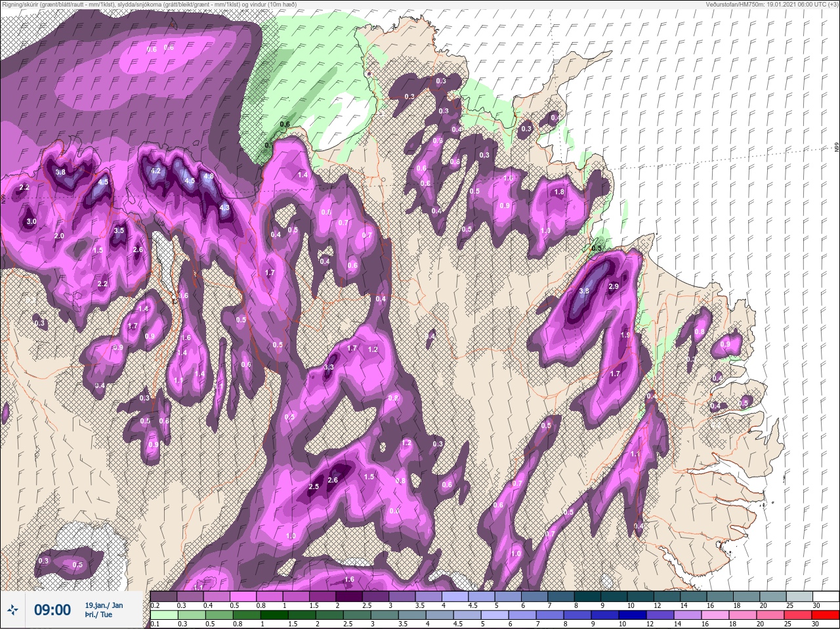Screen dimensions: 840x629
Task: Click the top-row legend label 0.2
Action: 155,605
